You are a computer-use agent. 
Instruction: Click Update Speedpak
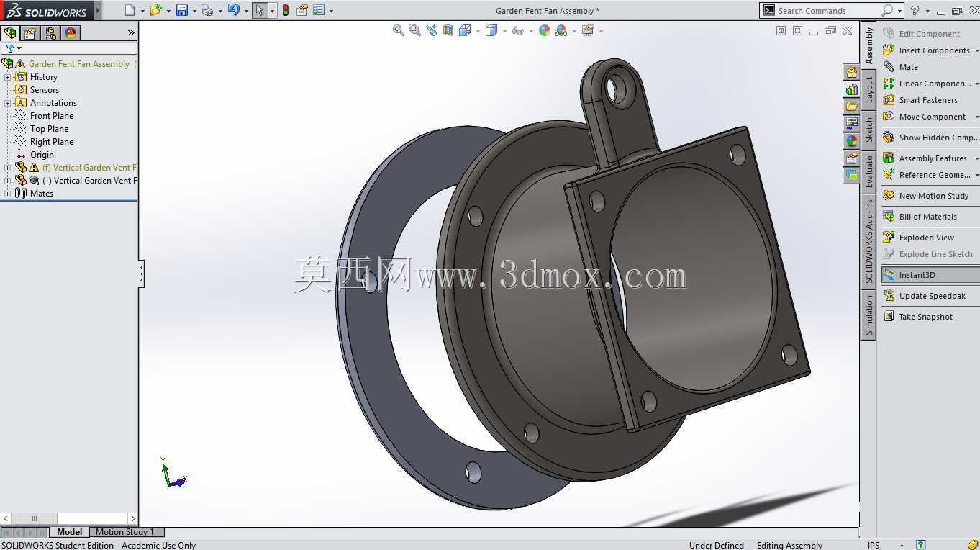click(x=925, y=296)
